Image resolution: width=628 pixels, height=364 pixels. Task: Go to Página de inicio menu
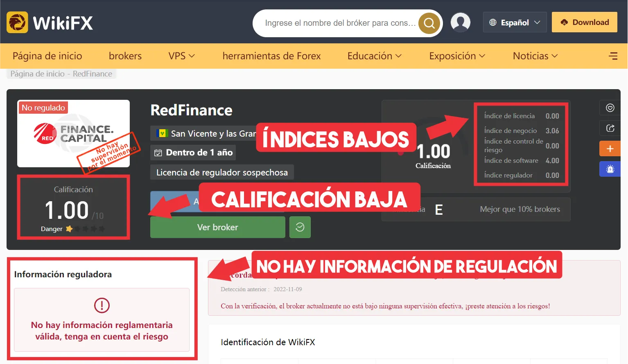[x=47, y=56]
